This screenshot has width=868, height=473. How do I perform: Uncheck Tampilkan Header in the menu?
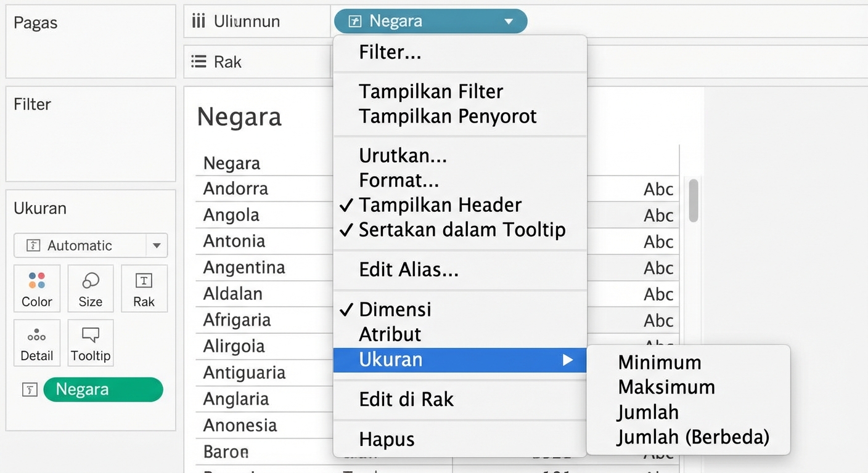tap(440, 204)
